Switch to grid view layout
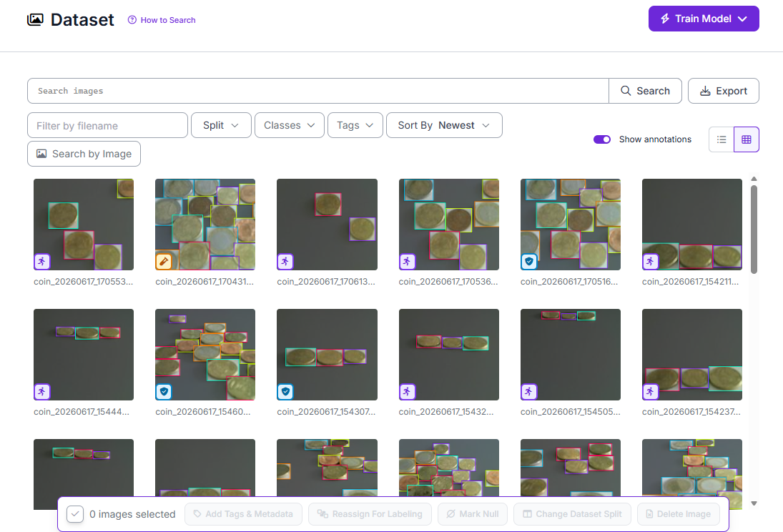783x532 pixels. (747, 139)
